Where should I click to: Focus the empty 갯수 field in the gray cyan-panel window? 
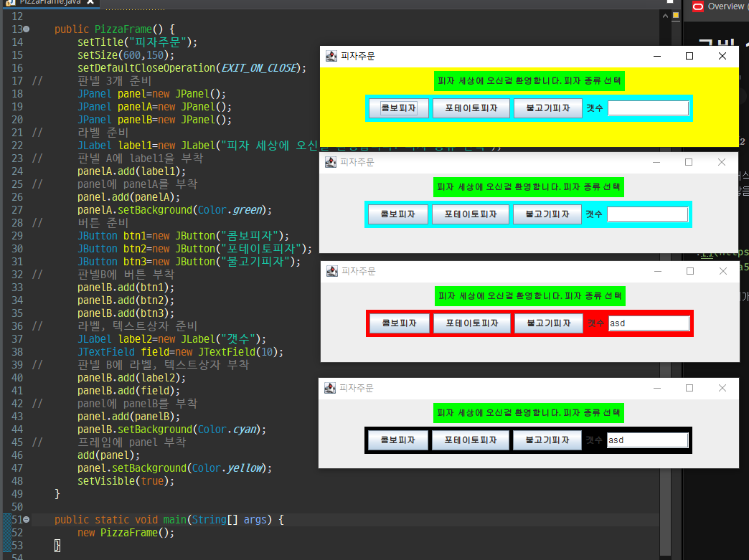[647, 214]
